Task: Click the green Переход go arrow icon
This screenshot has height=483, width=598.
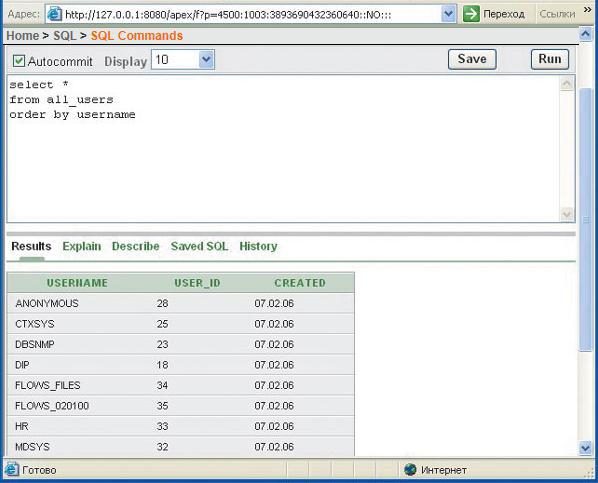Action: [471, 14]
